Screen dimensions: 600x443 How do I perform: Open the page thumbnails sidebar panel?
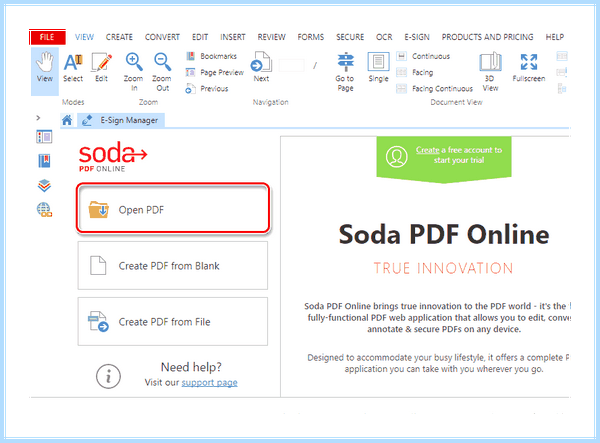(x=44, y=137)
